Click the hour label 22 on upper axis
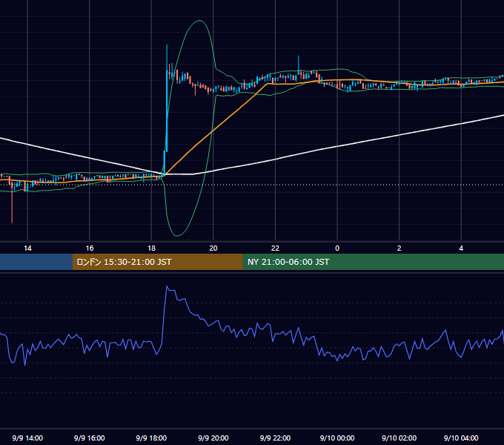Viewport: 504px width, 445px height. pyautogui.click(x=275, y=248)
